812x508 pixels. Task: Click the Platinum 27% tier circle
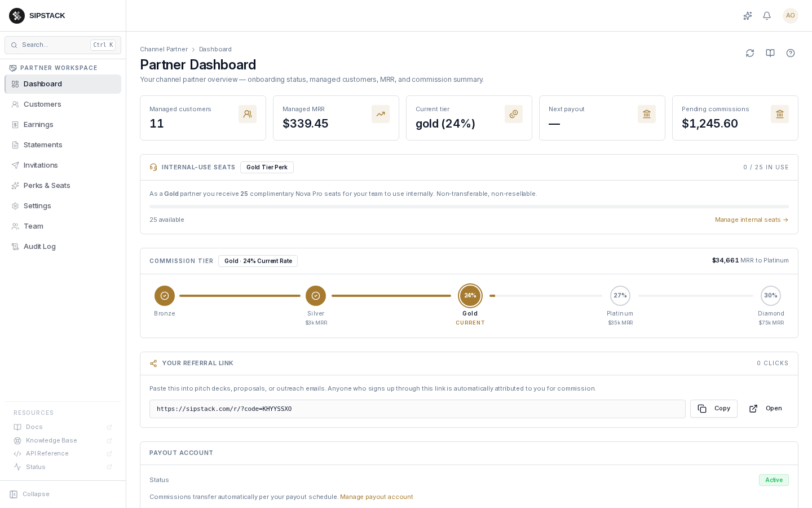pyautogui.click(x=620, y=296)
